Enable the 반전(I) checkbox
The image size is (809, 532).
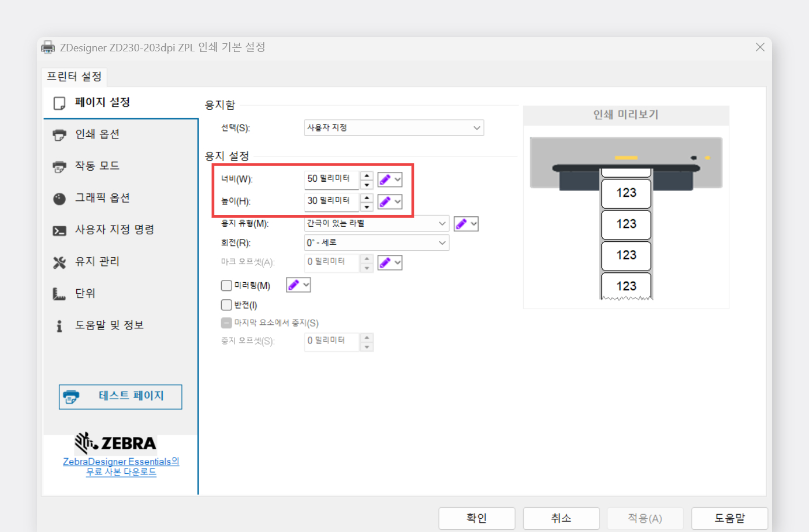pyautogui.click(x=226, y=305)
